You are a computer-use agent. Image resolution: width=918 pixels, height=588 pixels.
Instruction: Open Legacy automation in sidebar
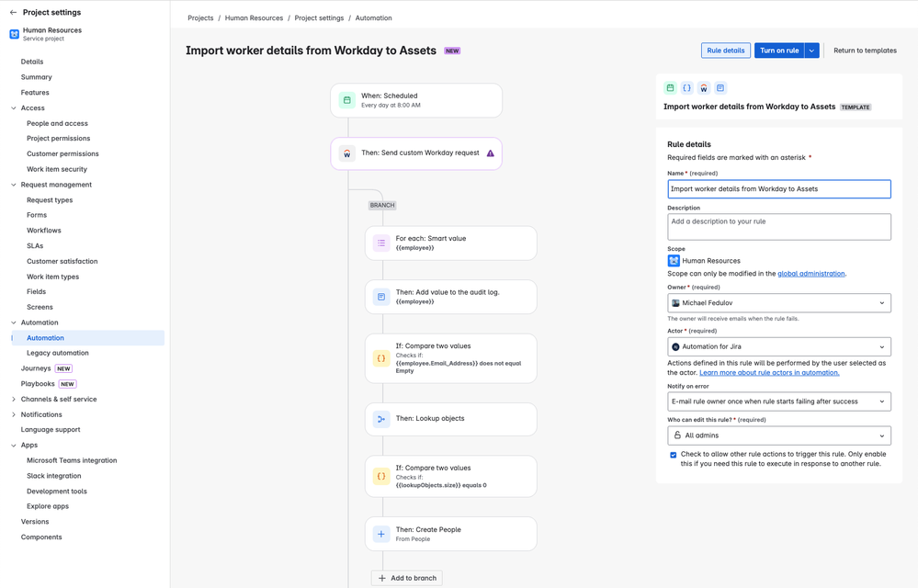click(57, 353)
